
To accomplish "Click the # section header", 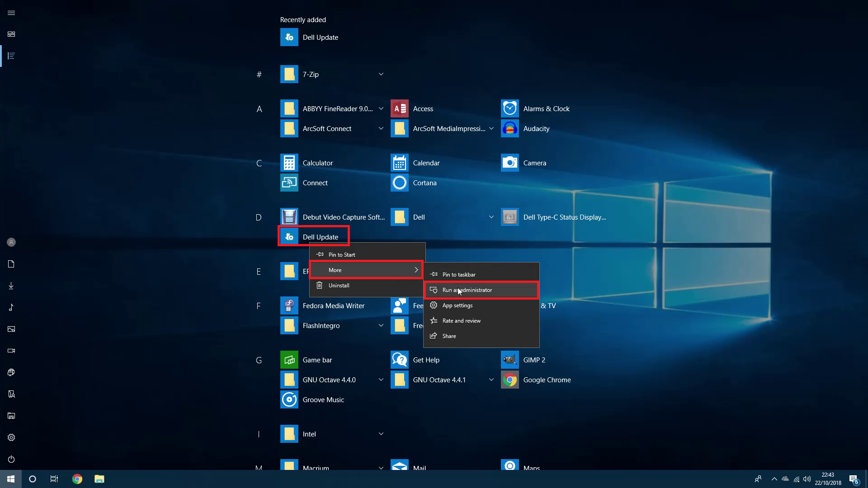I will tap(259, 75).
